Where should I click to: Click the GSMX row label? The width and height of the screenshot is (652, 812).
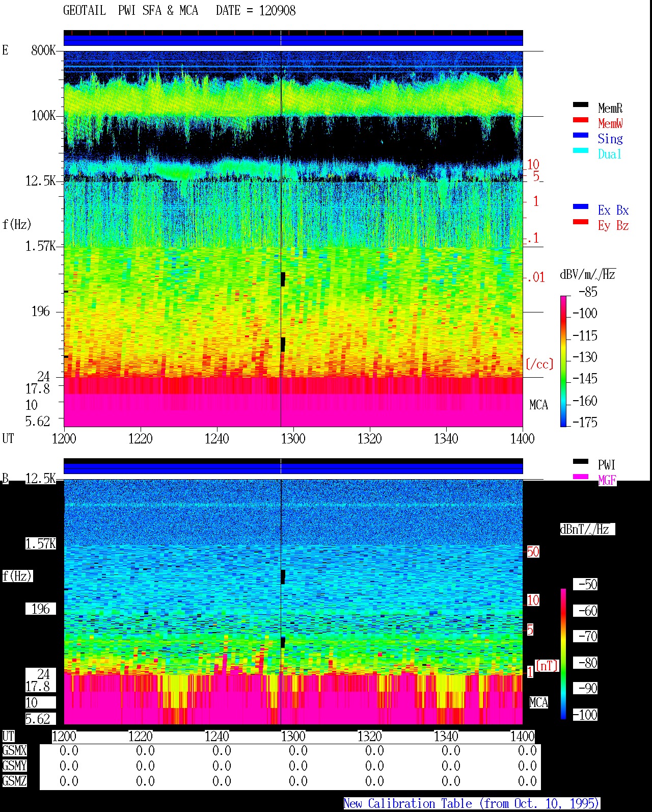[x=14, y=751]
